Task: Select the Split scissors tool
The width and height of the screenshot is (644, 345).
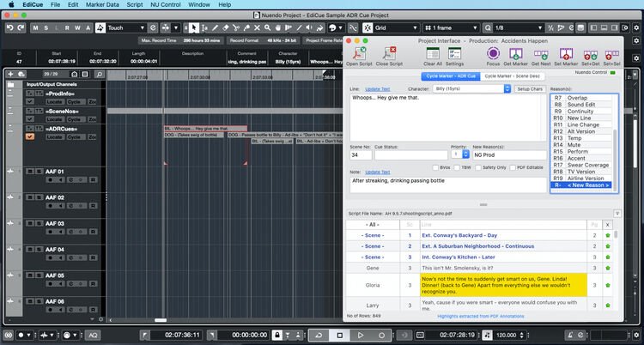Action: coord(236,28)
